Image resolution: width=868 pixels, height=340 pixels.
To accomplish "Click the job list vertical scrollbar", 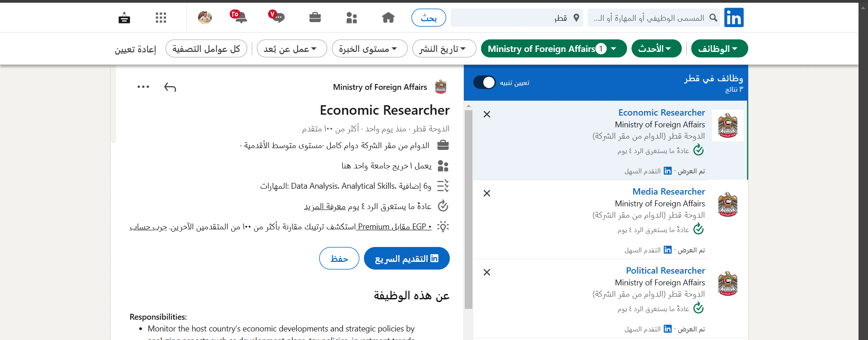I will 468,209.
